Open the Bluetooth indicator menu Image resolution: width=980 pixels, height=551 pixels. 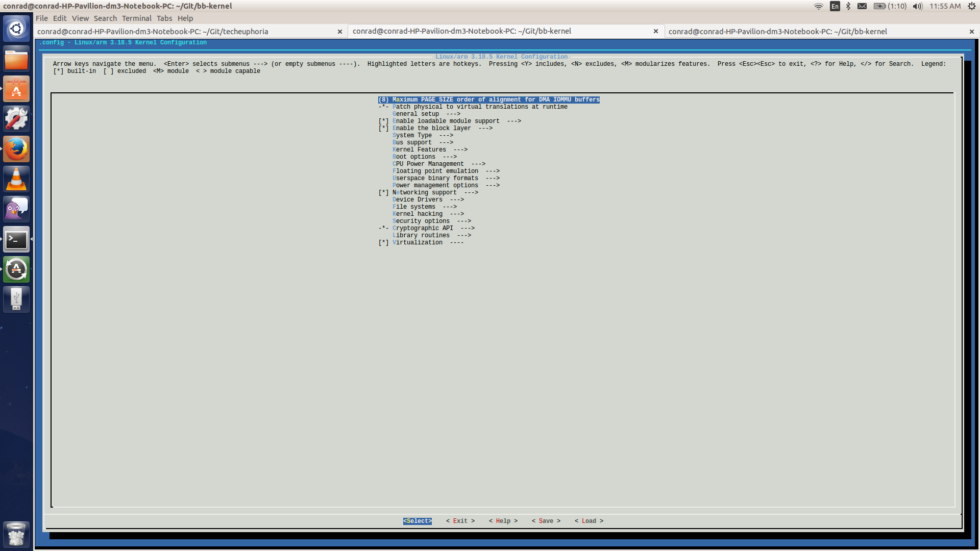pyautogui.click(x=848, y=6)
